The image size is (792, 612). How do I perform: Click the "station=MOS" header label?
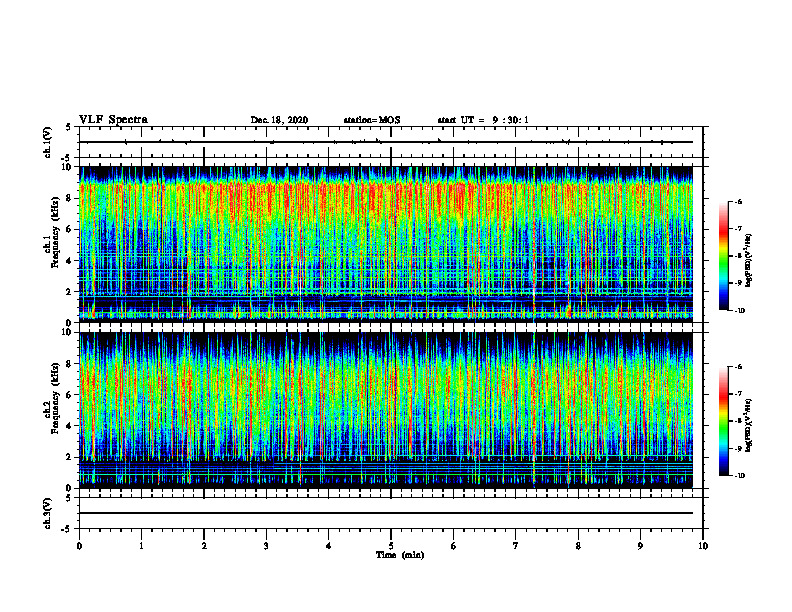372,120
